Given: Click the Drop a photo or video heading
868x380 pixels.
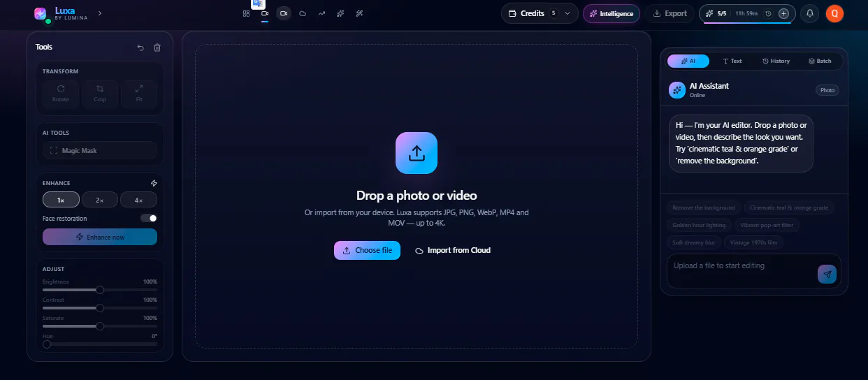Looking at the screenshot, I should 417,196.
